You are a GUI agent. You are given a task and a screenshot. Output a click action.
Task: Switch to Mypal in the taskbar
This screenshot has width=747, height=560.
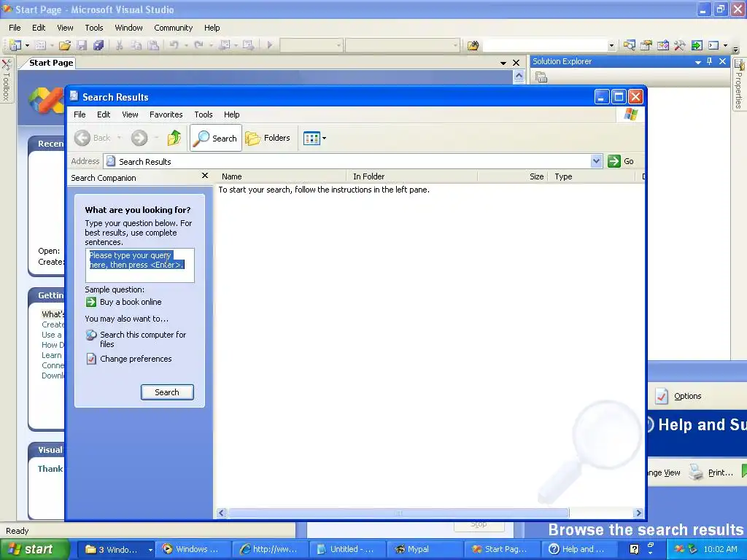pyautogui.click(x=425, y=549)
